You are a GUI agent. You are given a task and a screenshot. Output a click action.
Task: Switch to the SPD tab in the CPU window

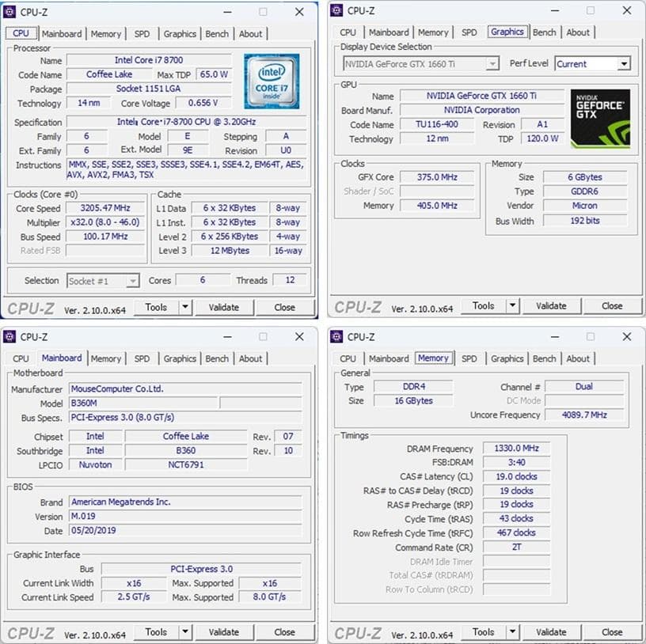point(142,33)
